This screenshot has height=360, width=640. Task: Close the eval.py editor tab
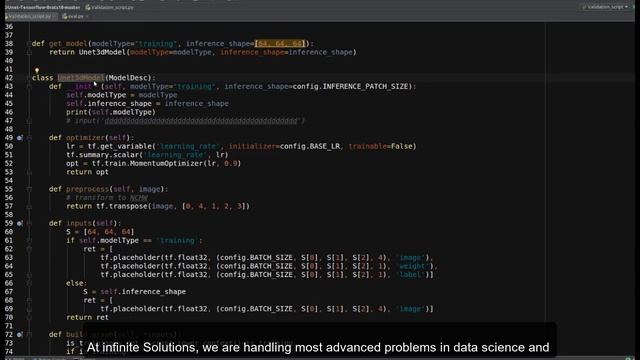[x=87, y=16]
